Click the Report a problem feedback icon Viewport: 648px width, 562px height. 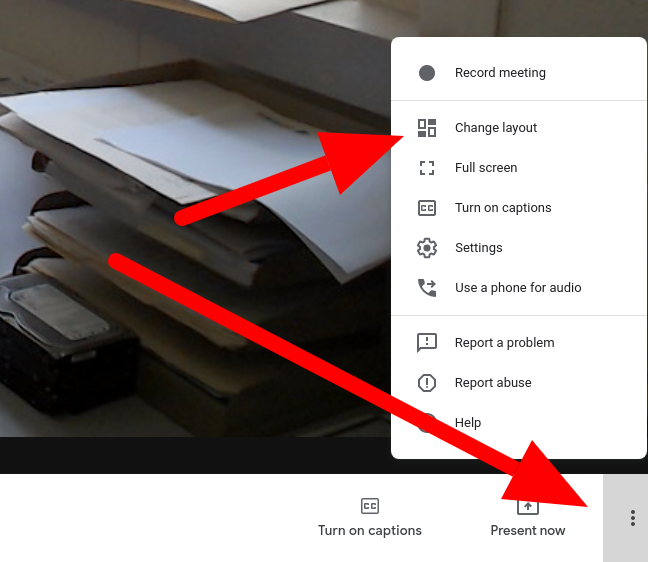(x=426, y=343)
